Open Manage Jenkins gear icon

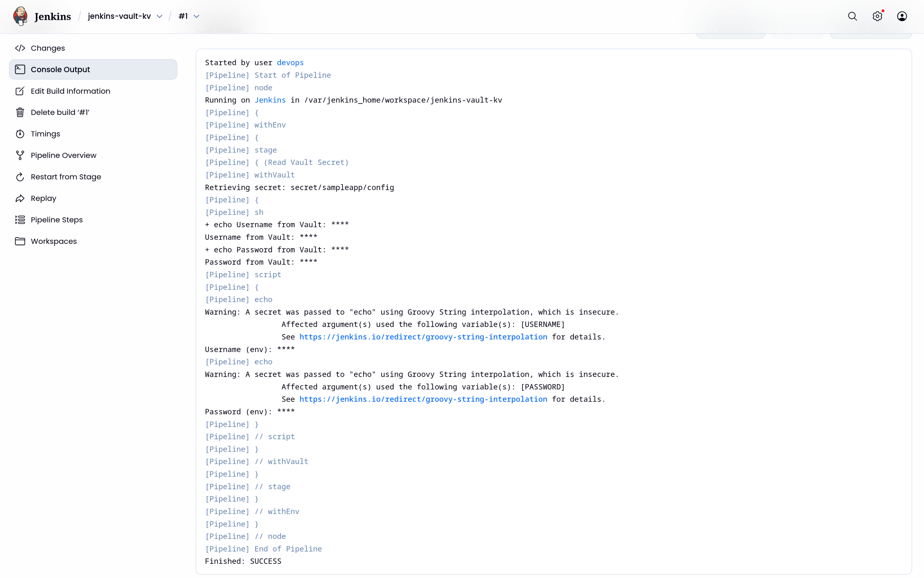click(877, 16)
